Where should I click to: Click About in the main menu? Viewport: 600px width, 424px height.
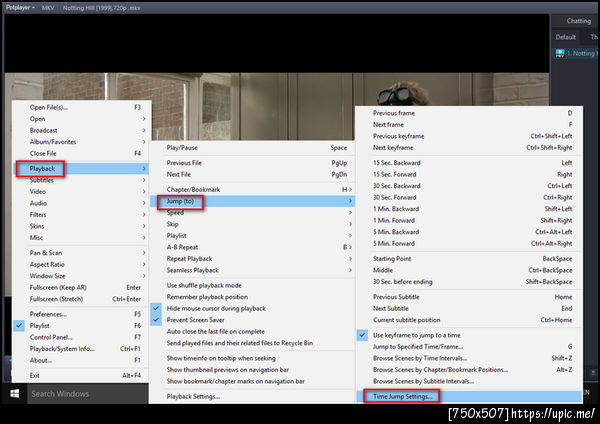pyautogui.click(x=82, y=360)
